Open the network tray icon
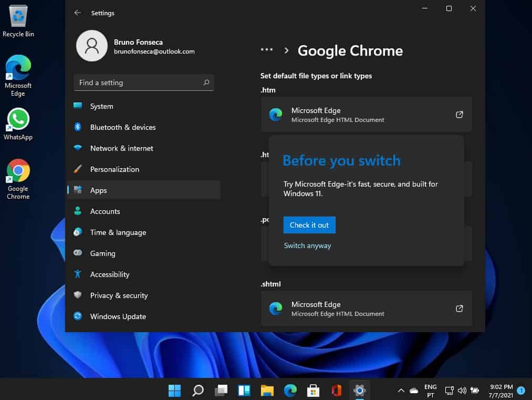532x400 pixels. click(449, 391)
